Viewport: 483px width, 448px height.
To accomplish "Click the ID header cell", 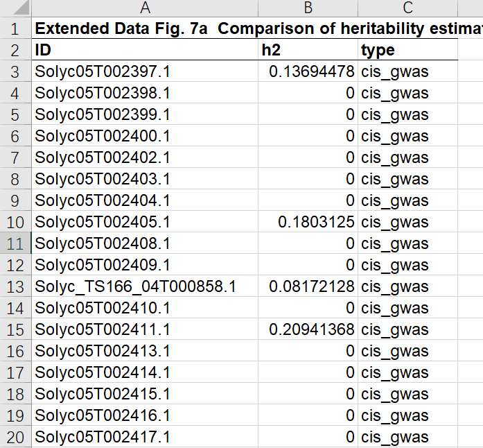I will [144, 50].
